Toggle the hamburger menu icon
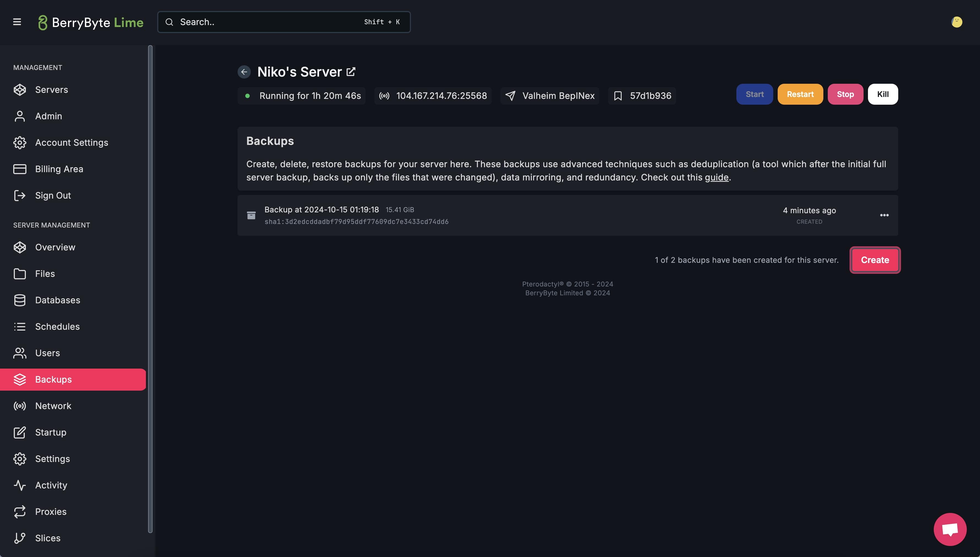This screenshot has height=557, width=980. click(x=17, y=22)
